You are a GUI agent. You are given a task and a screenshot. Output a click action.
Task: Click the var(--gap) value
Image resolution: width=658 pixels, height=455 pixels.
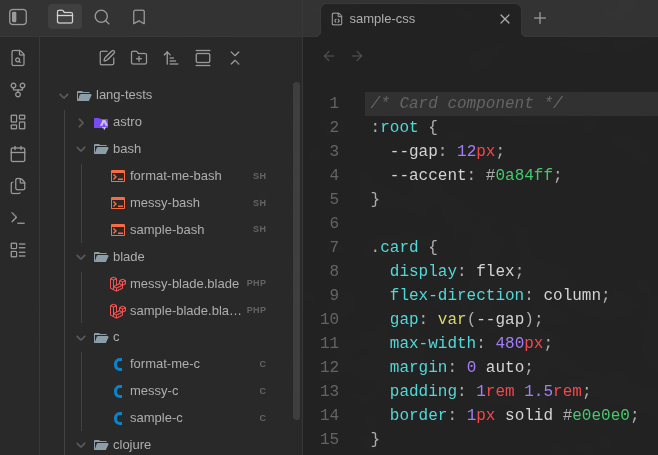[485, 319]
